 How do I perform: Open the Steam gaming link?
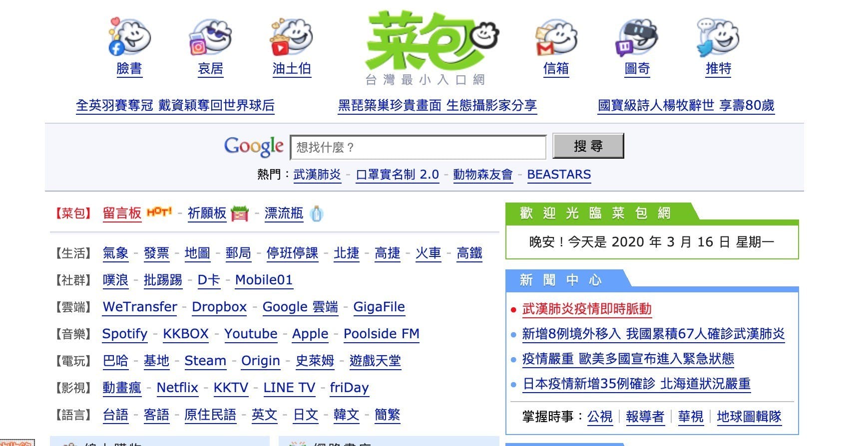[205, 361]
